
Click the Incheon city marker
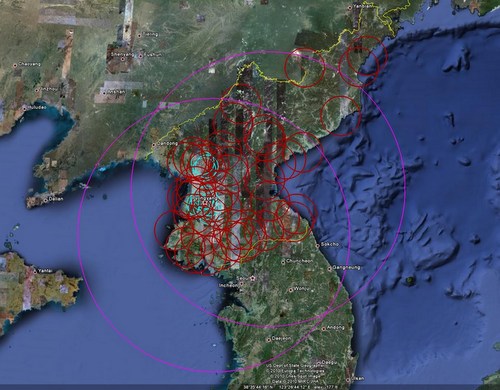coord(241,284)
